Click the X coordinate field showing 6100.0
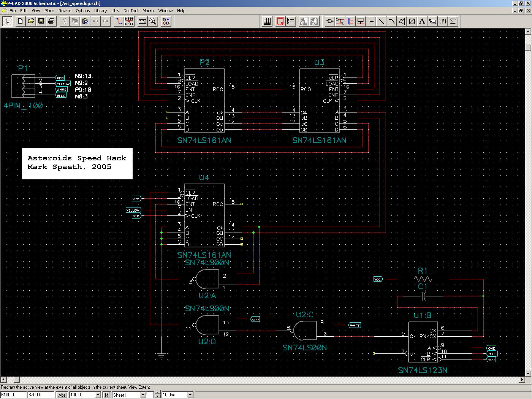This screenshot has width=532, height=399. pos(13,395)
